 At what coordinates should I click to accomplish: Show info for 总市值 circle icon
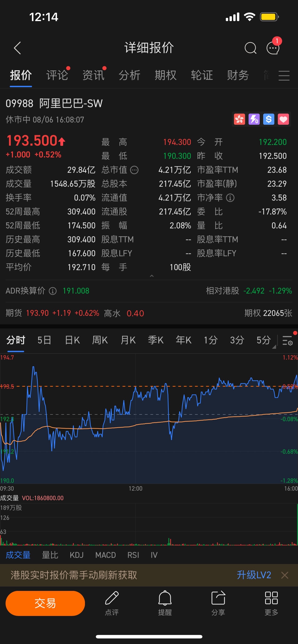click(134, 170)
